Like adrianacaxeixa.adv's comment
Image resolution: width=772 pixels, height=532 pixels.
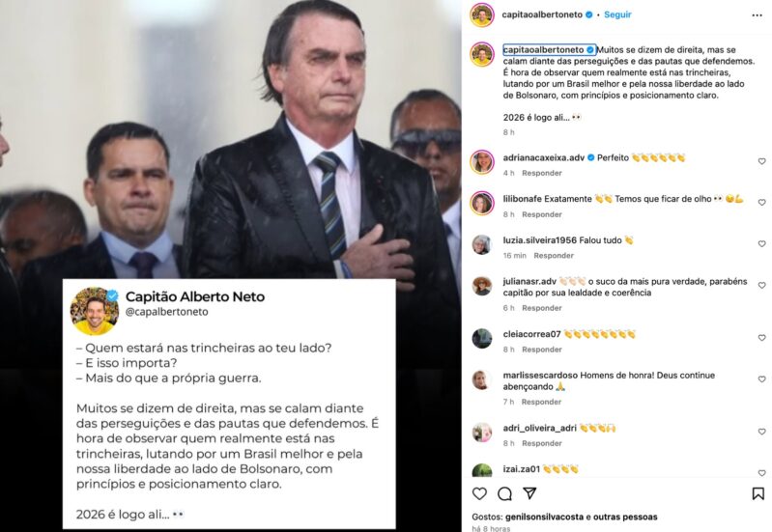point(761,161)
